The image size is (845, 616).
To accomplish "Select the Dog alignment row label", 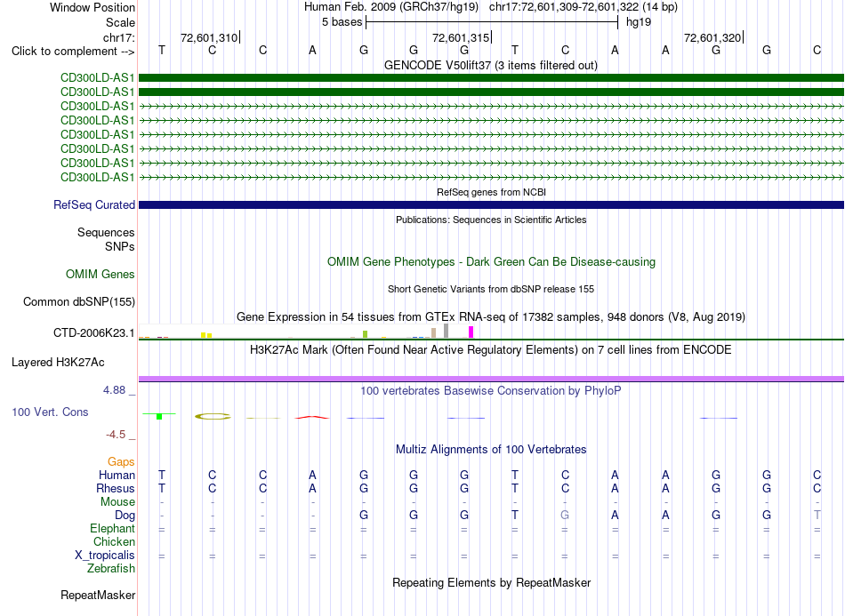I will click(125, 516).
